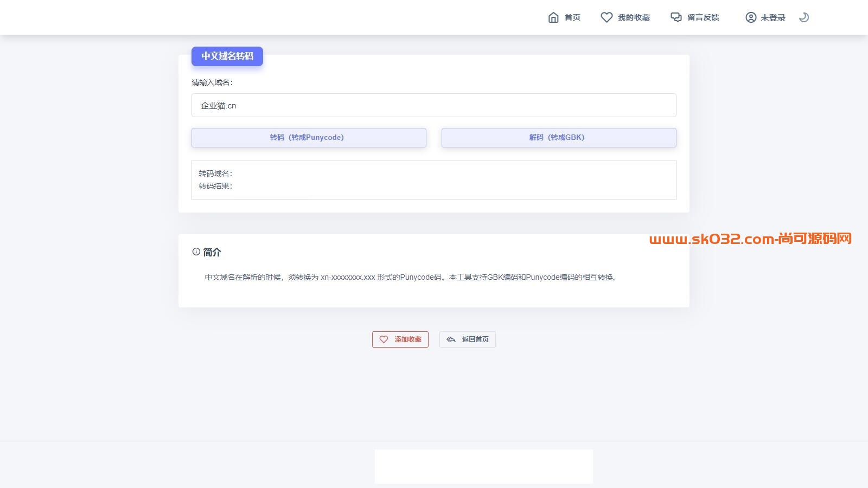Click the 返回首页 button
Screen dimensions: 868x488
(467, 339)
